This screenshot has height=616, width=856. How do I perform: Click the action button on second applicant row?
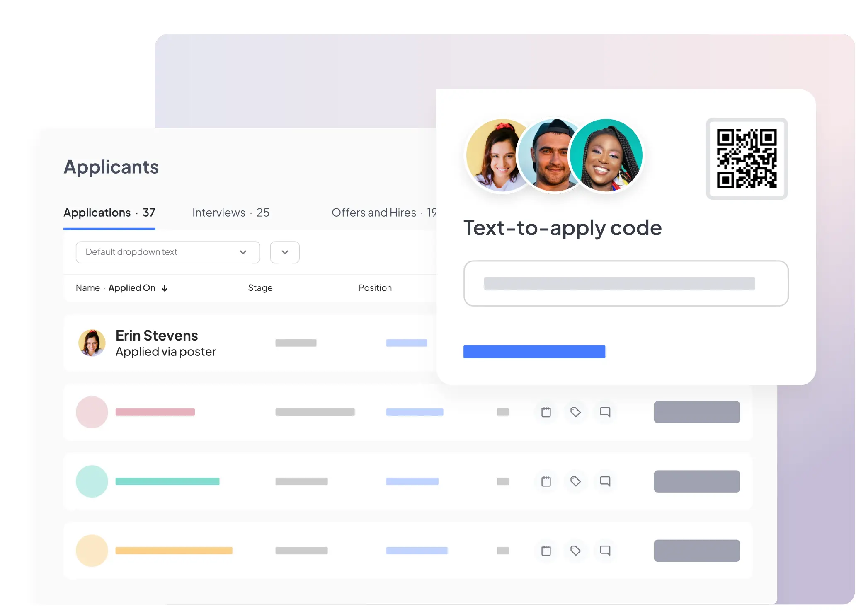(696, 412)
